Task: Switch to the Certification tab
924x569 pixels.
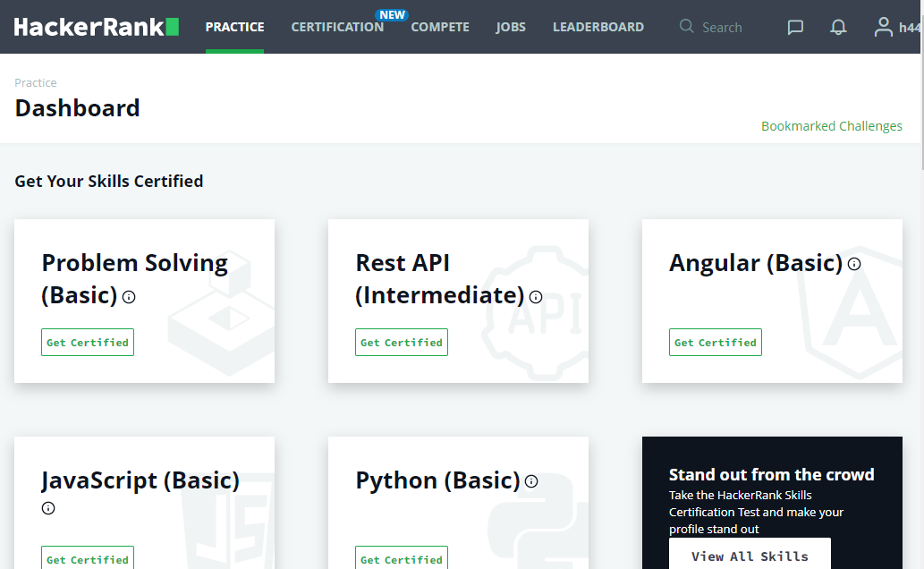Action: 337,27
